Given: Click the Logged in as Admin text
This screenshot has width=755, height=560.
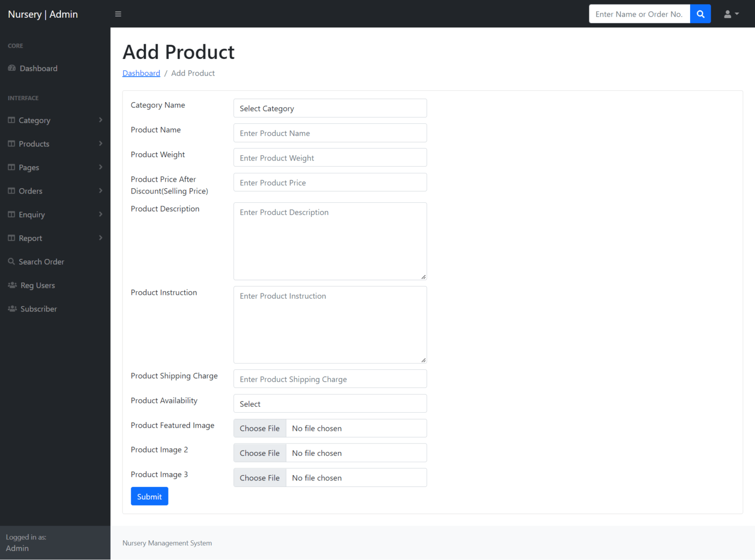Looking at the screenshot, I should [x=26, y=543].
